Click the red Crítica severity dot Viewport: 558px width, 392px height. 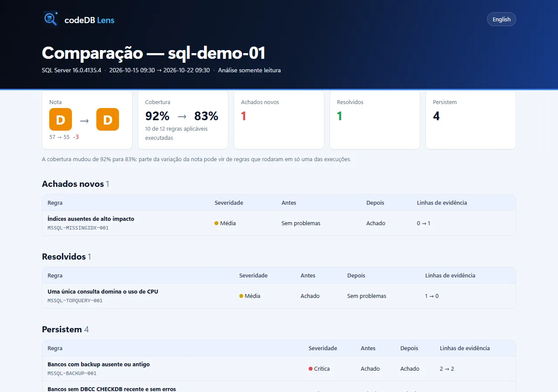point(310,368)
